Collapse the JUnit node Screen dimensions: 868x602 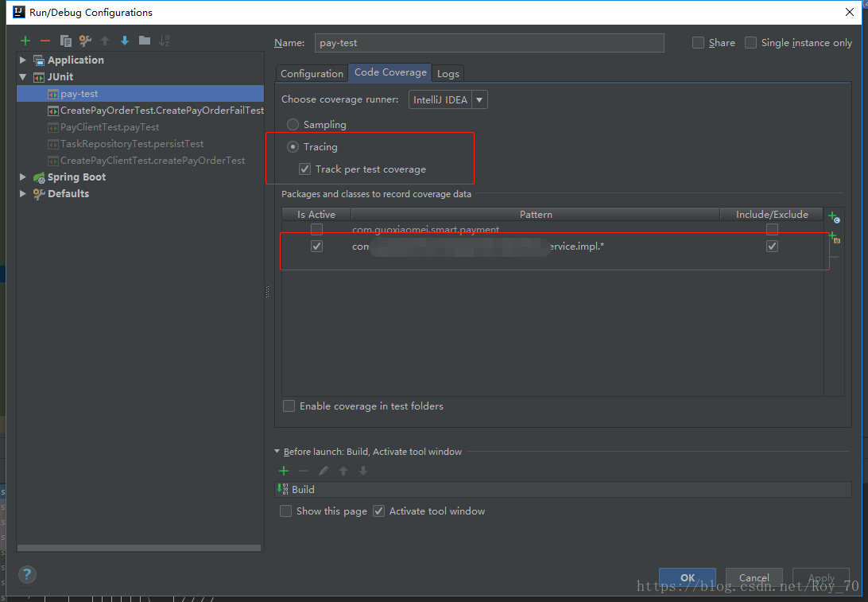23,77
